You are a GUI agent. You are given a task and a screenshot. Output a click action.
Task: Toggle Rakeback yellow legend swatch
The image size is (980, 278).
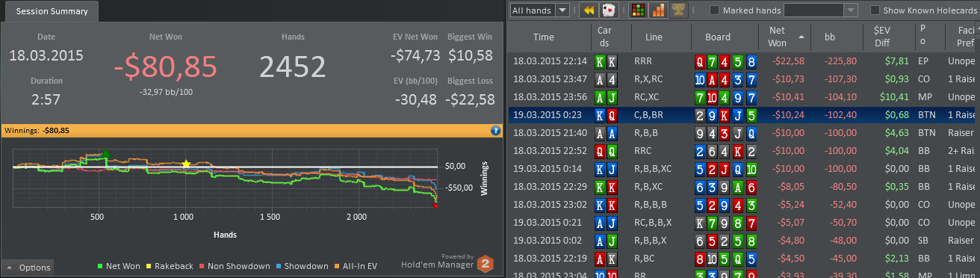[149, 266]
